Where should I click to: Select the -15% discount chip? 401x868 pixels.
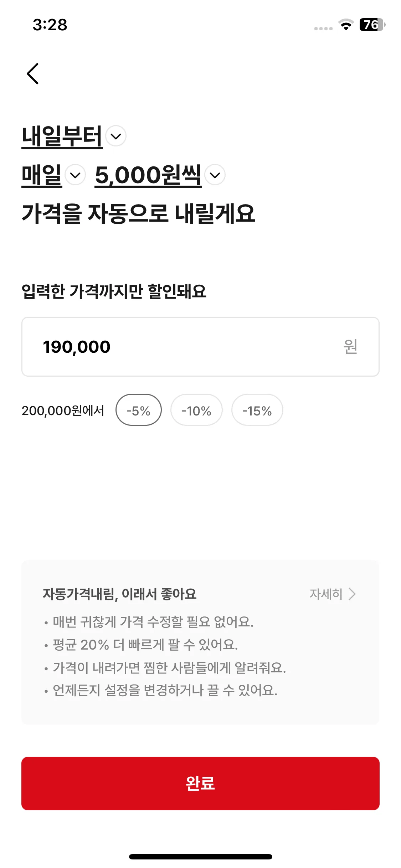[x=257, y=410]
